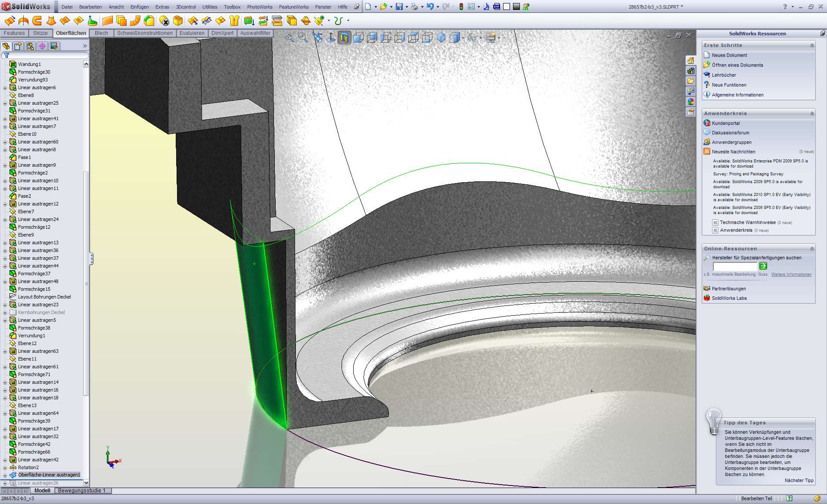Open the appearances color ball tab
Screen dimensions: 827x504
pyautogui.click(x=691, y=102)
